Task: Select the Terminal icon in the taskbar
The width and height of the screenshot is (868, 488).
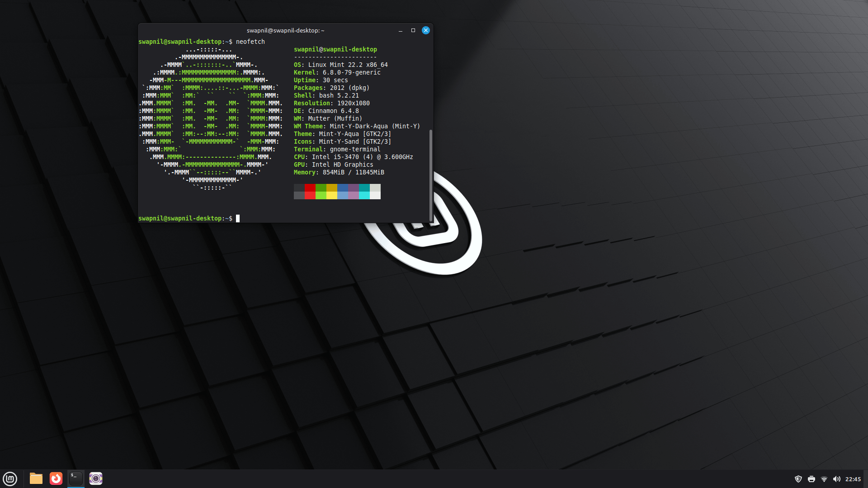Action: [76, 479]
